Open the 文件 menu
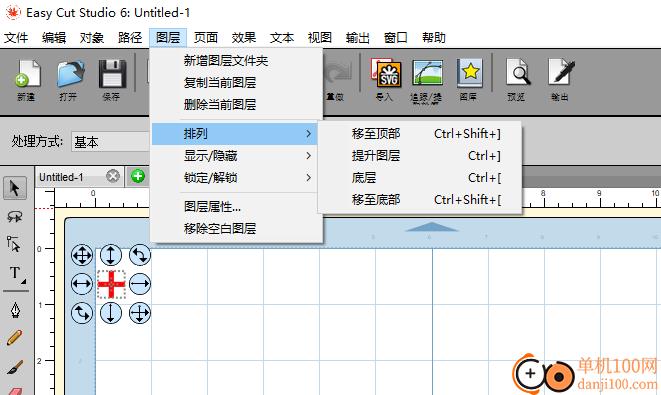This screenshot has width=661, height=395. [16, 38]
